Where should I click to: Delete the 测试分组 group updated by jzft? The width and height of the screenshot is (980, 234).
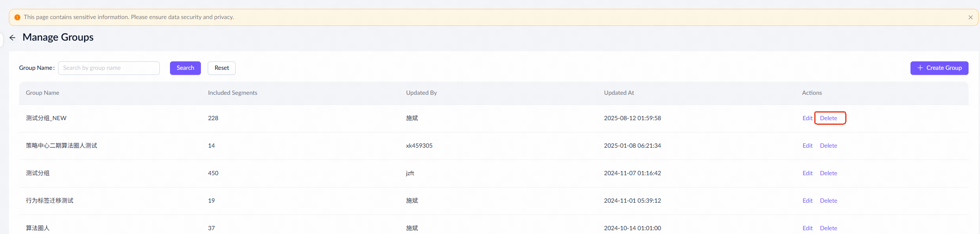[x=828, y=173]
